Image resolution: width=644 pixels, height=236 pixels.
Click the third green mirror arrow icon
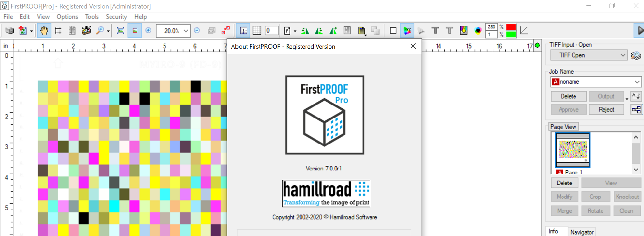[x=333, y=30]
